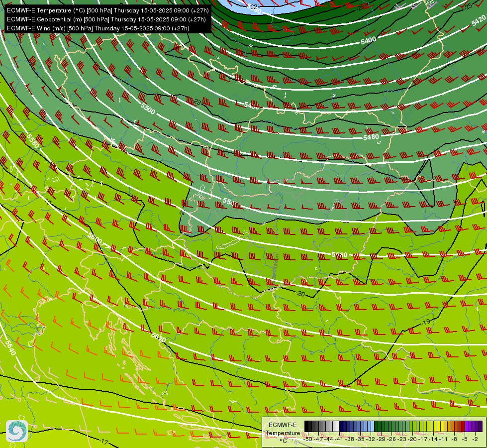This screenshot has width=487, height=448.
Task: Click the -23 isotherm label on the map
Action: pyautogui.click(x=197, y=102)
